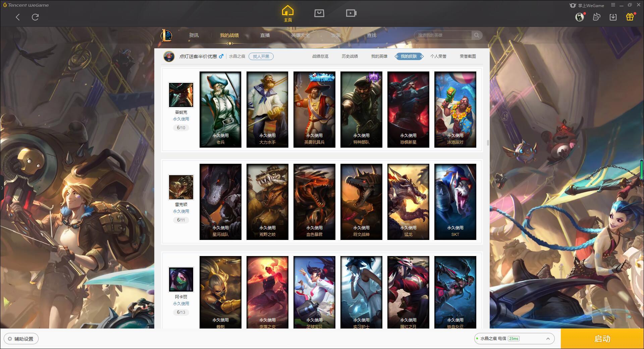Click the summoner name 点灯送客半价优惠

(x=198, y=56)
